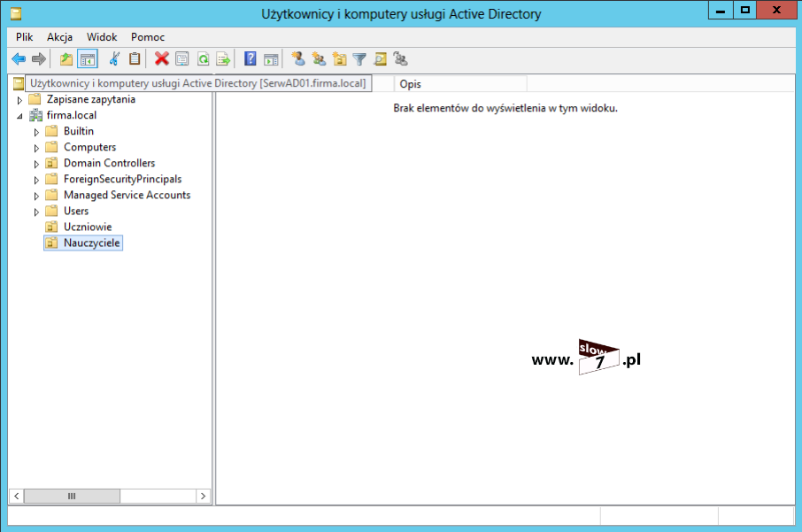Open the Akcja menu
Screen dimensions: 802x532
pos(60,37)
